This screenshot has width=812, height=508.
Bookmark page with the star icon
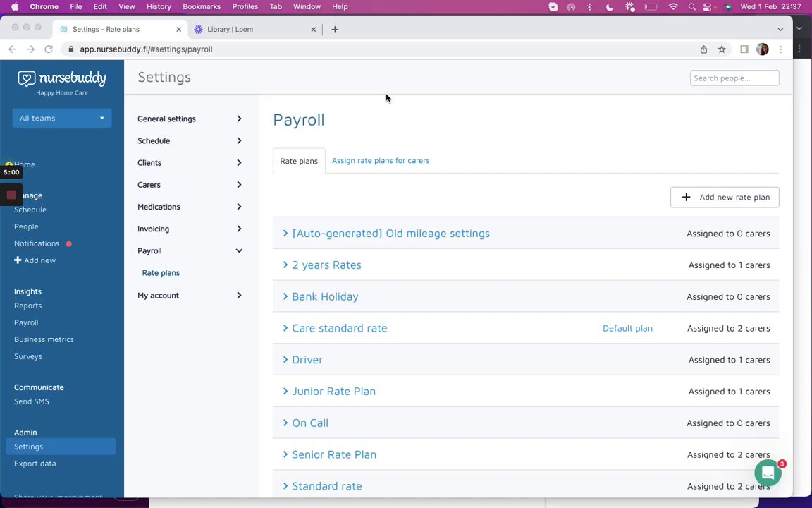pyautogui.click(x=721, y=49)
